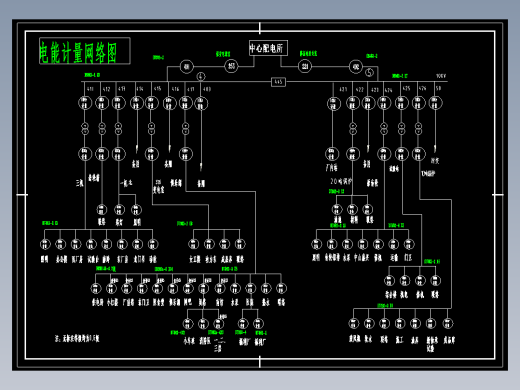Click feeder number 426
The width and height of the screenshot is (520, 390).
pyautogui.click(x=423, y=88)
